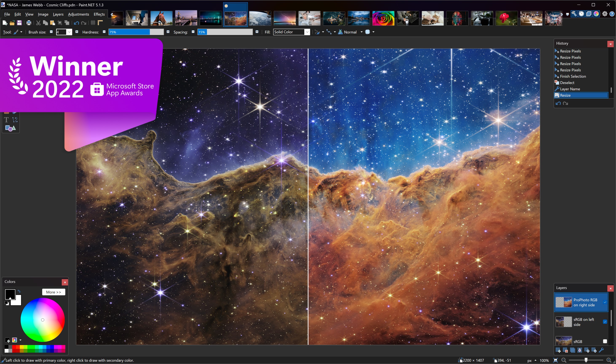Viewport: 616px width, 364px height.
Task: Crop to selection using the toolbar icon
Action: 60,23
